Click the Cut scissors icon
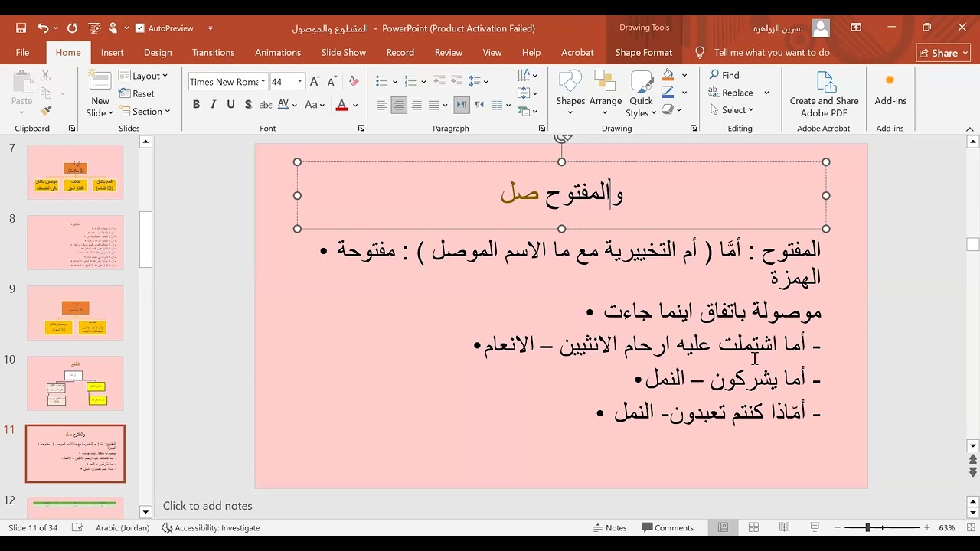Viewport: 980px width, 551px height. click(x=46, y=76)
